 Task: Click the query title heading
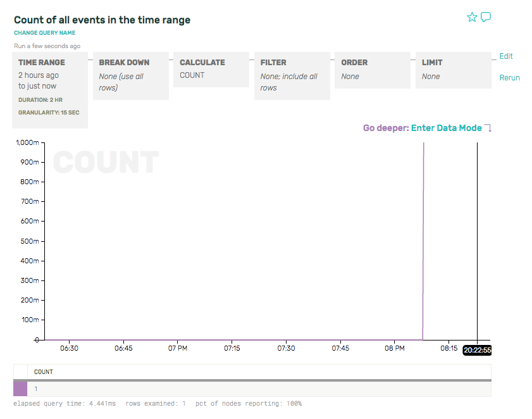click(x=102, y=20)
